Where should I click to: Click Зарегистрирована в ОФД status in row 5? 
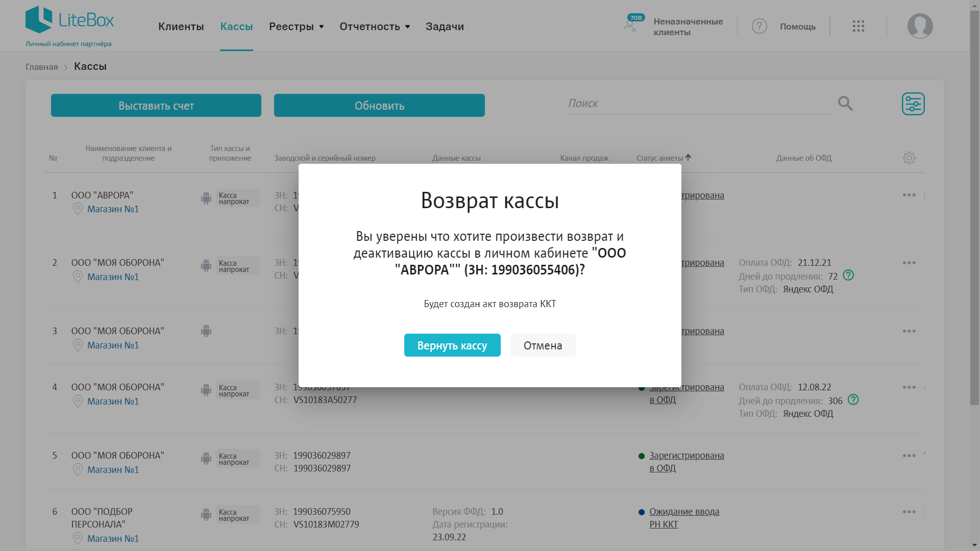[x=687, y=462]
